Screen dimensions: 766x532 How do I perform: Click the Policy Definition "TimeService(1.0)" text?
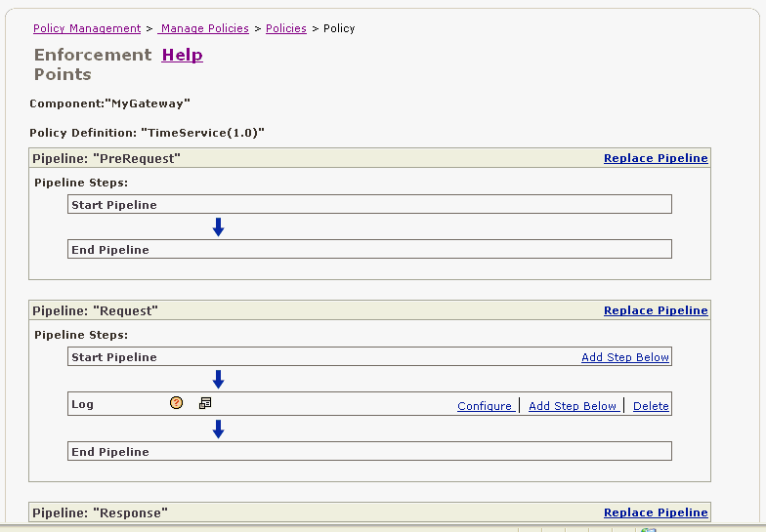(x=147, y=133)
